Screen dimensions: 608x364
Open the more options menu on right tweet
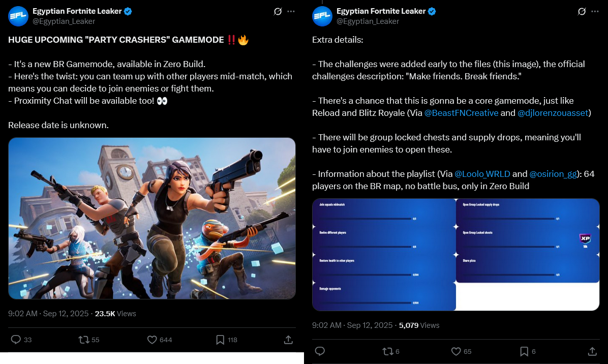pos(595,12)
